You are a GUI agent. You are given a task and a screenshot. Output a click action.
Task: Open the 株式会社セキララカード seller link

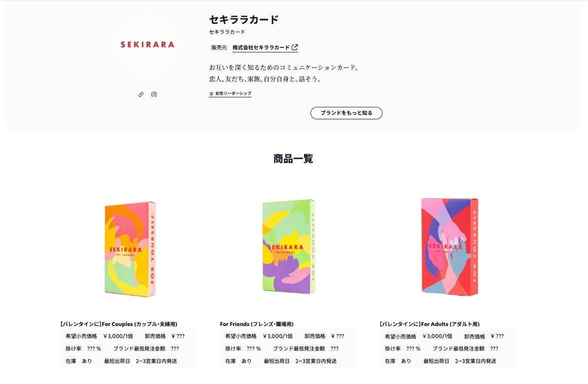point(261,47)
